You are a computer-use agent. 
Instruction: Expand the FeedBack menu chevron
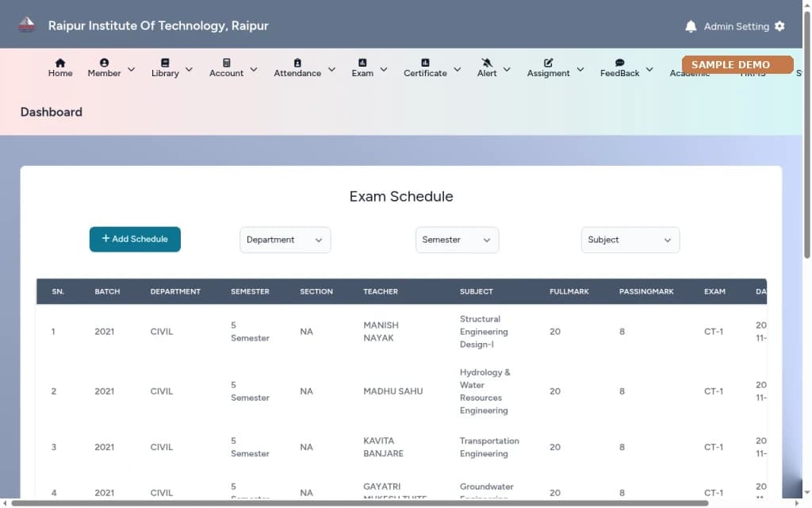point(649,69)
